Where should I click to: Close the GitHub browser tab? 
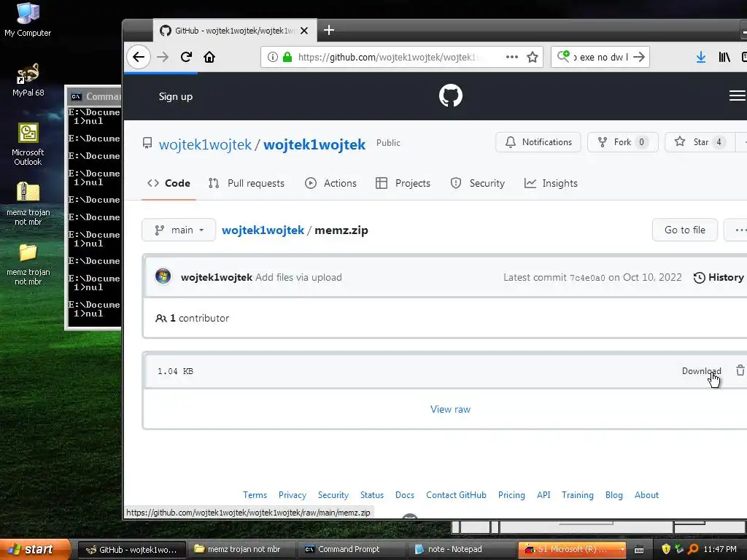tap(304, 31)
